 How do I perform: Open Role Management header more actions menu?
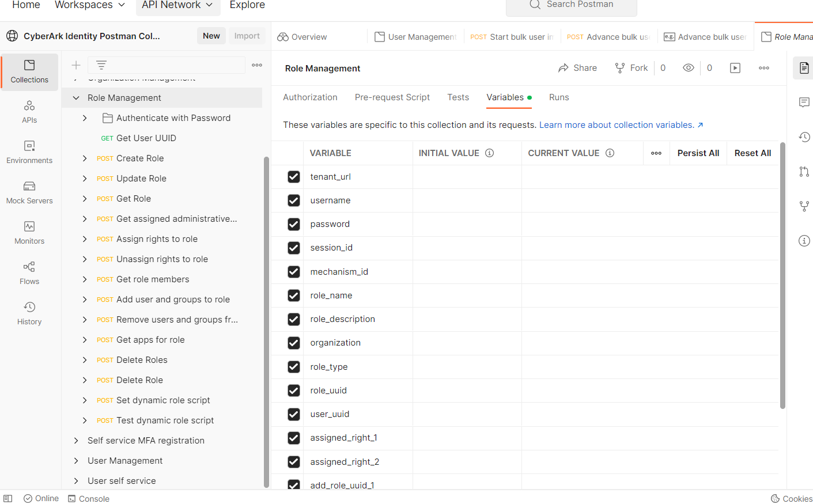tap(764, 68)
